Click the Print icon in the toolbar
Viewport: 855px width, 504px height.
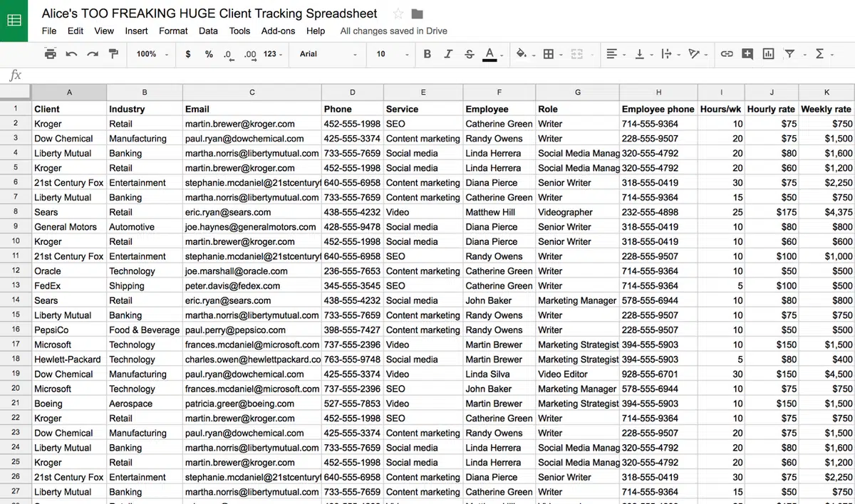(x=50, y=54)
